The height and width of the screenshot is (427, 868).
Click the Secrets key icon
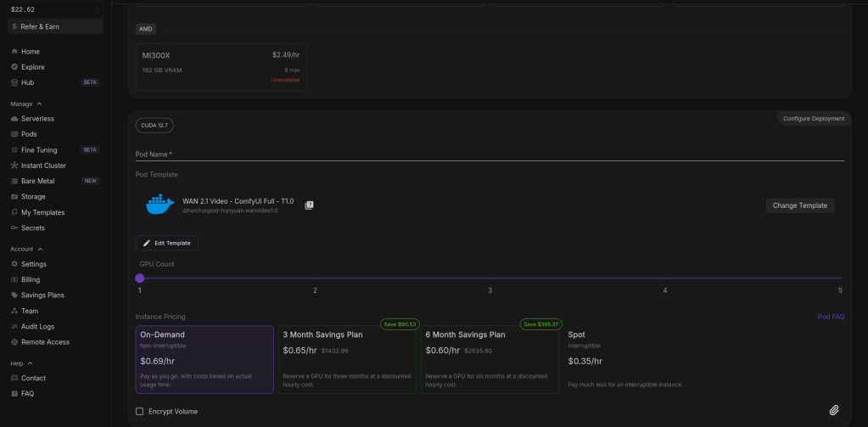[14, 228]
